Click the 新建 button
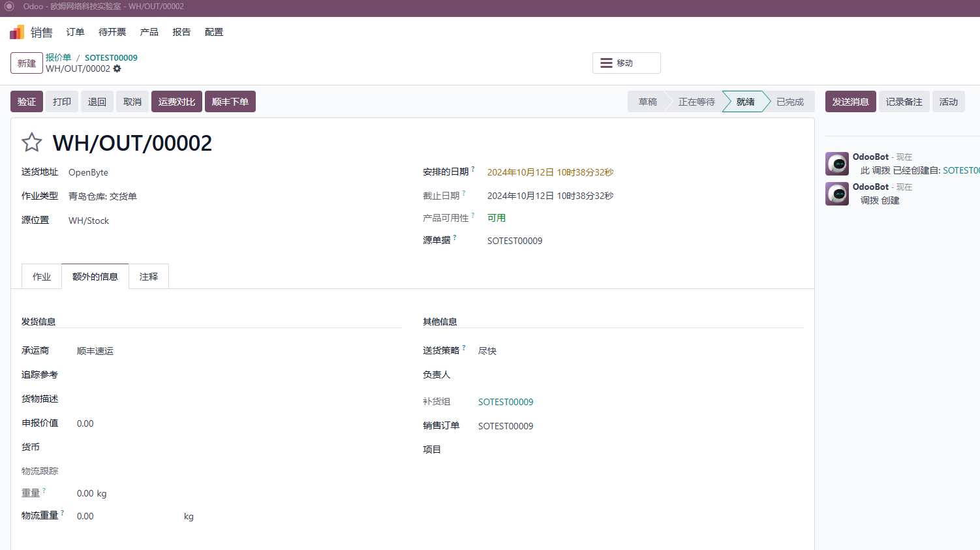Image resolution: width=980 pixels, height=550 pixels. point(27,63)
